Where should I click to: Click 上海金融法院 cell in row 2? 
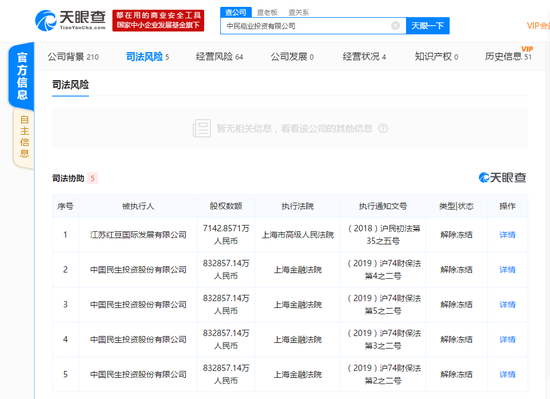[x=297, y=270]
